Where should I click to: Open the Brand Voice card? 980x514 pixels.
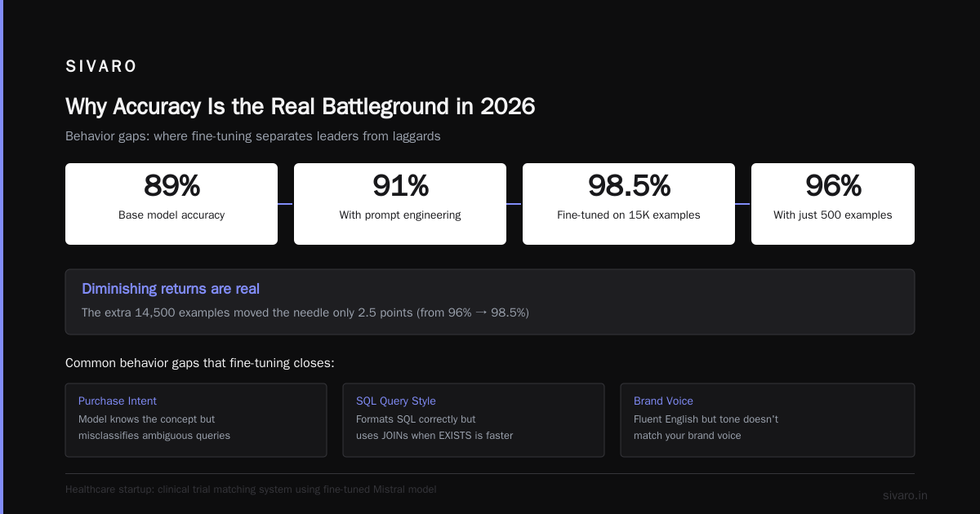[x=768, y=420]
